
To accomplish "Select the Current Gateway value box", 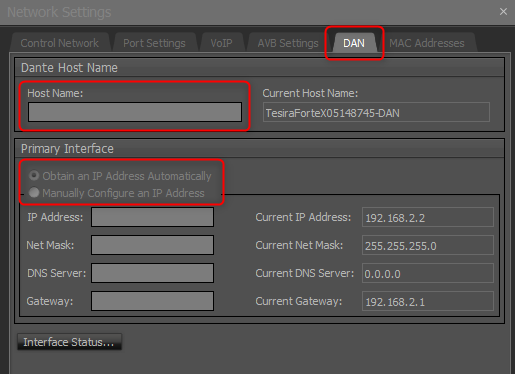I will (428, 301).
